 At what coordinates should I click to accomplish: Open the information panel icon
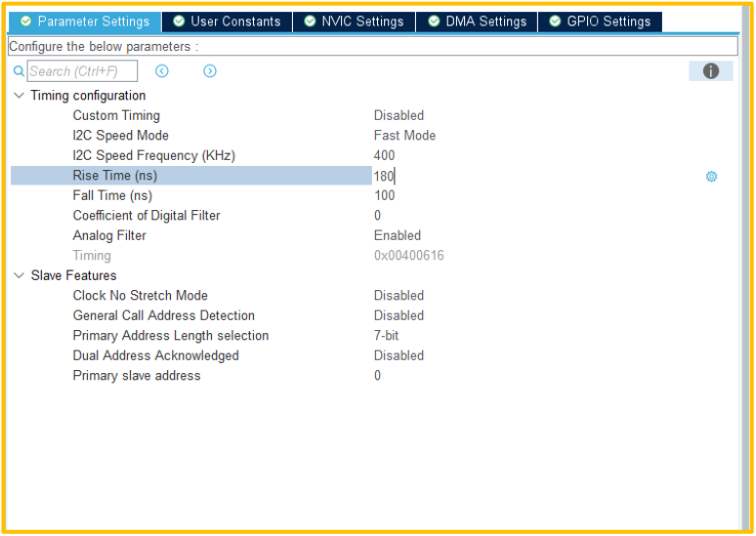coord(711,71)
